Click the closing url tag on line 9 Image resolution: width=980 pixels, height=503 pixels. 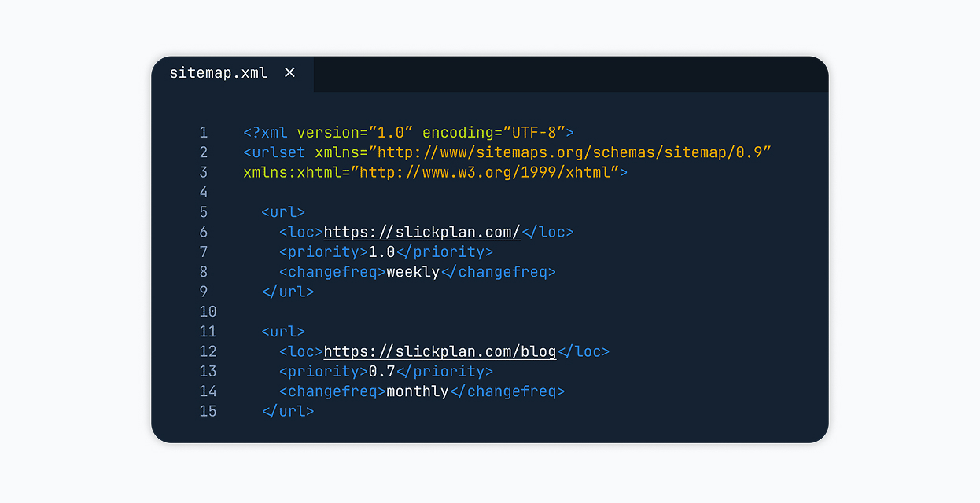point(288,292)
